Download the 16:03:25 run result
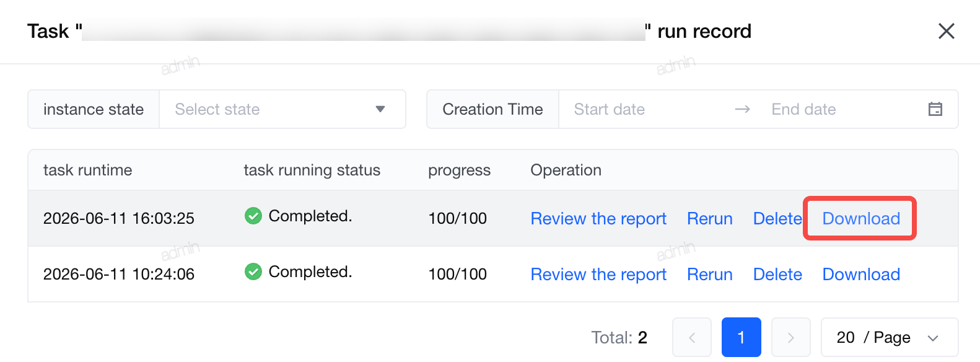The height and width of the screenshot is (362, 980). coord(861,218)
